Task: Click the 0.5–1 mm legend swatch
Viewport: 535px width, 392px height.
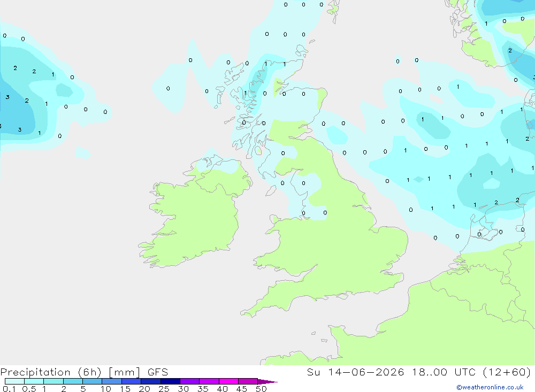Action: click(34, 381)
